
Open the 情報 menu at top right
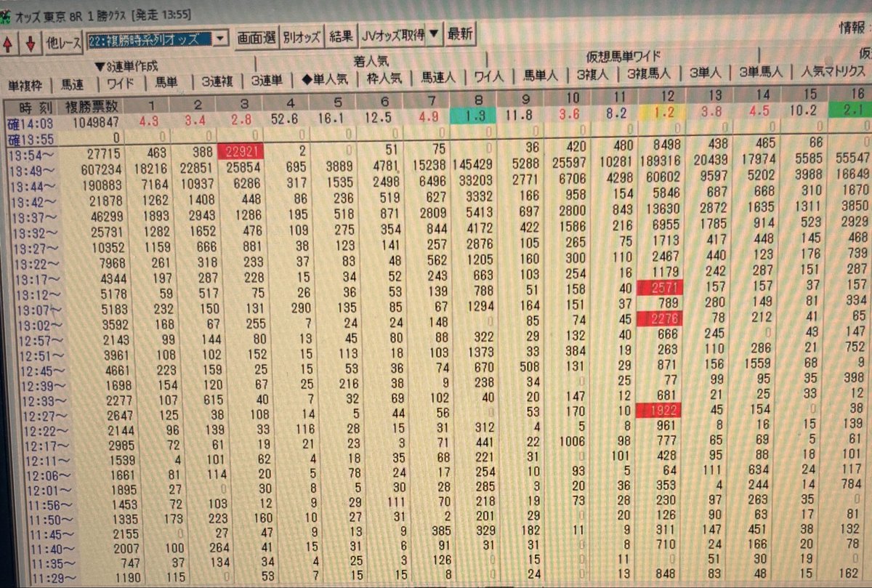point(851,29)
